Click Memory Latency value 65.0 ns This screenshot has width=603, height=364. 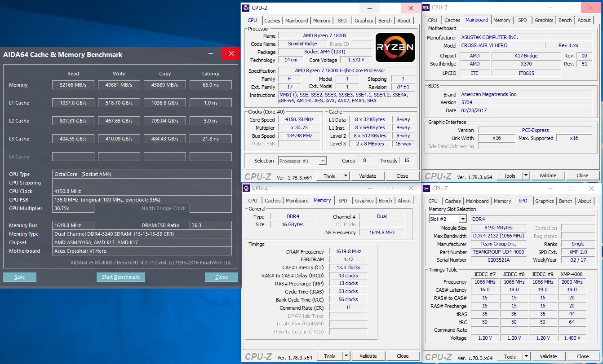tap(211, 85)
